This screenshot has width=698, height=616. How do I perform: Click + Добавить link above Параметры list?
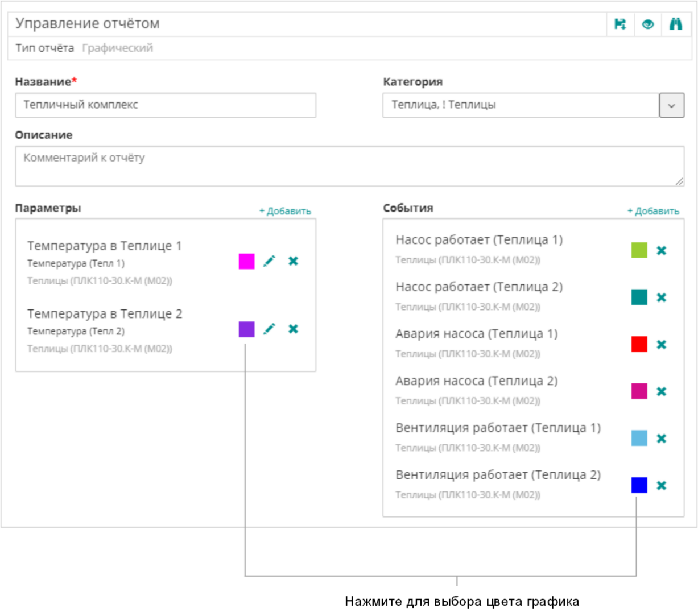pyautogui.click(x=285, y=211)
